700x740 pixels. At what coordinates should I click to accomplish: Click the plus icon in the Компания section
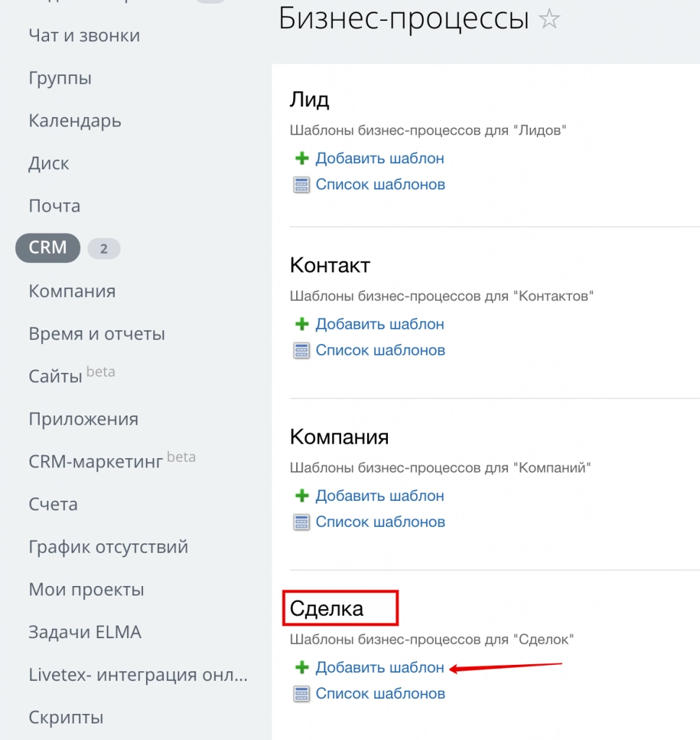tap(301, 496)
